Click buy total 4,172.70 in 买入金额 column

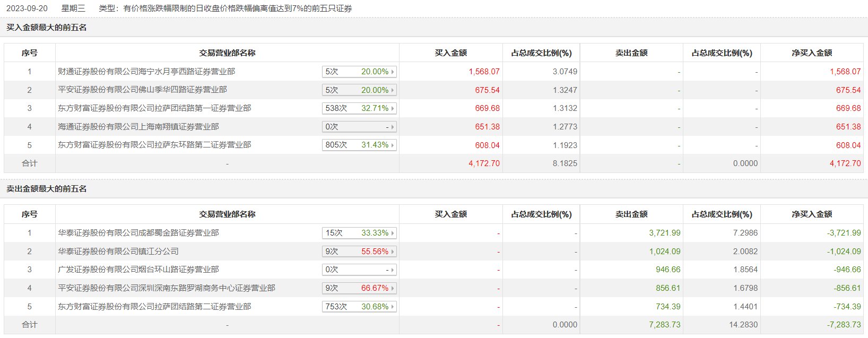pyautogui.click(x=484, y=163)
